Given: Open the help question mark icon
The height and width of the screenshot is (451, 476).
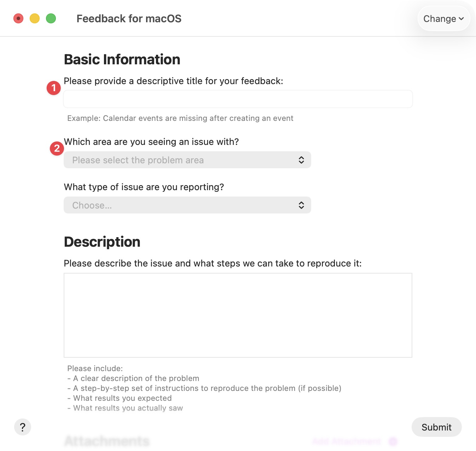Looking at the screenshot, I should [23, 427].
